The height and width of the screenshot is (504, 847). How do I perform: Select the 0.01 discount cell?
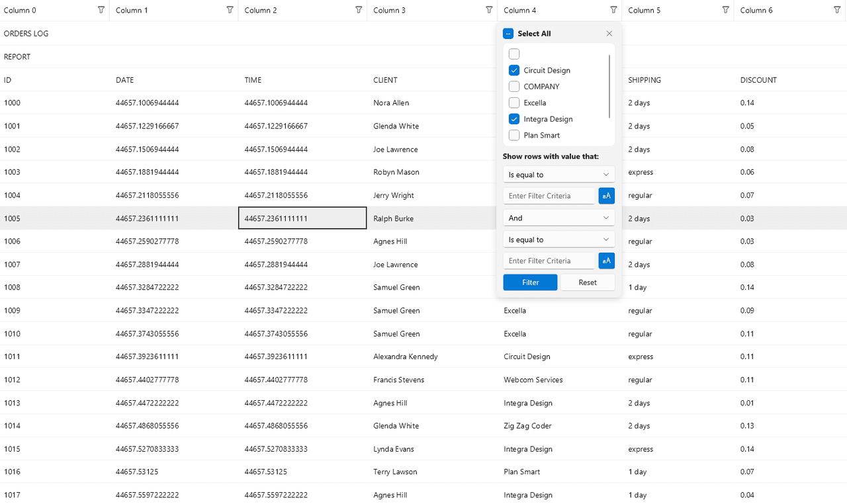tap(791, 403)
